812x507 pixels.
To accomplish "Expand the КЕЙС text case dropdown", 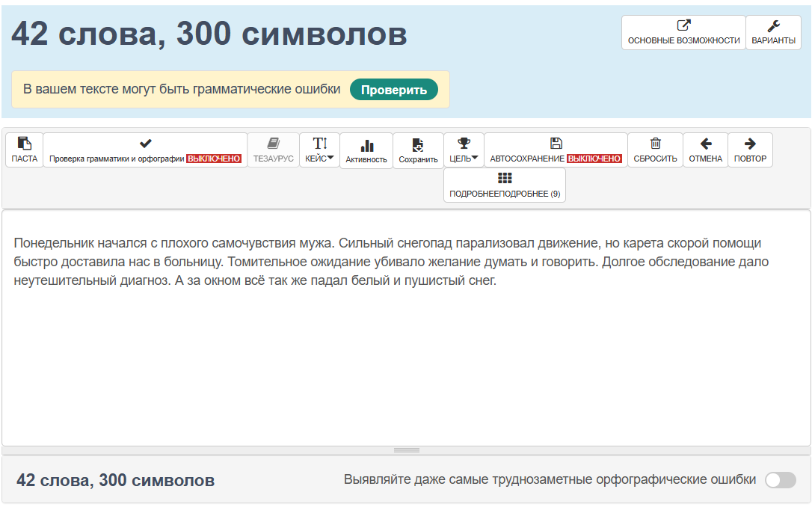I will tap(319, 150).
